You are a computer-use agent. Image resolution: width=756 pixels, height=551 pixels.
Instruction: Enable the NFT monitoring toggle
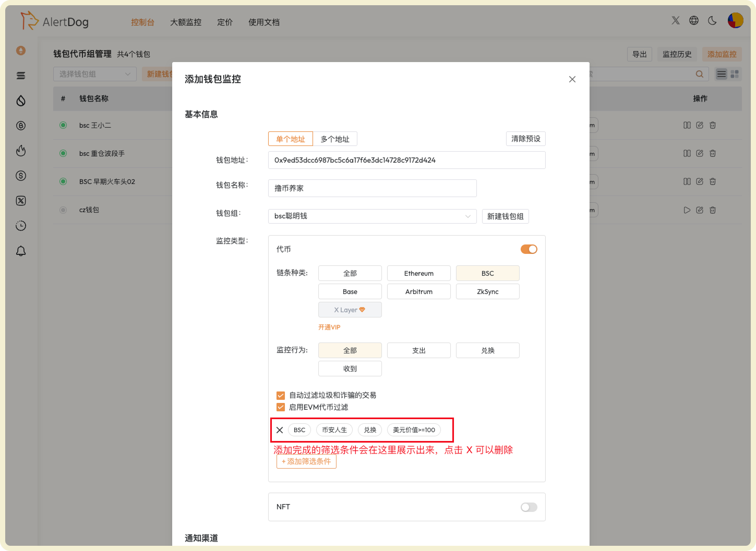coord(529,507)
